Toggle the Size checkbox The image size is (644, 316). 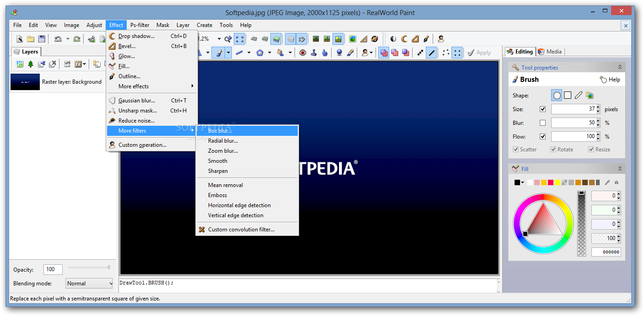[543, 109]
